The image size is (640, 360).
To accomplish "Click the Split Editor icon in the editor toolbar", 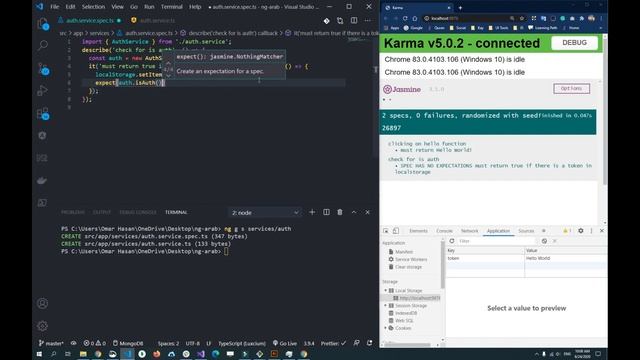I will click(354, 20).
